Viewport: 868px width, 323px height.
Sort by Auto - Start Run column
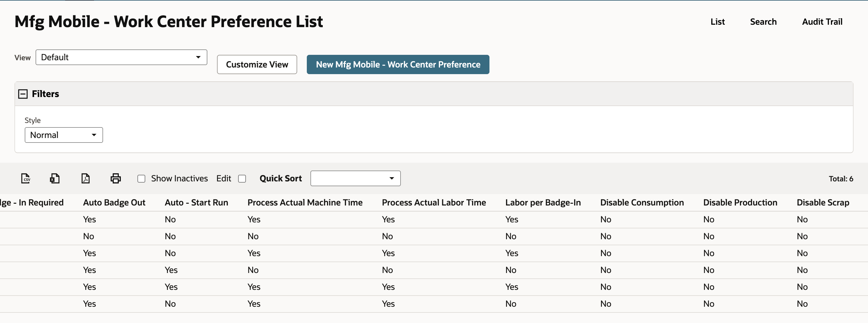[x=197, y=202]
